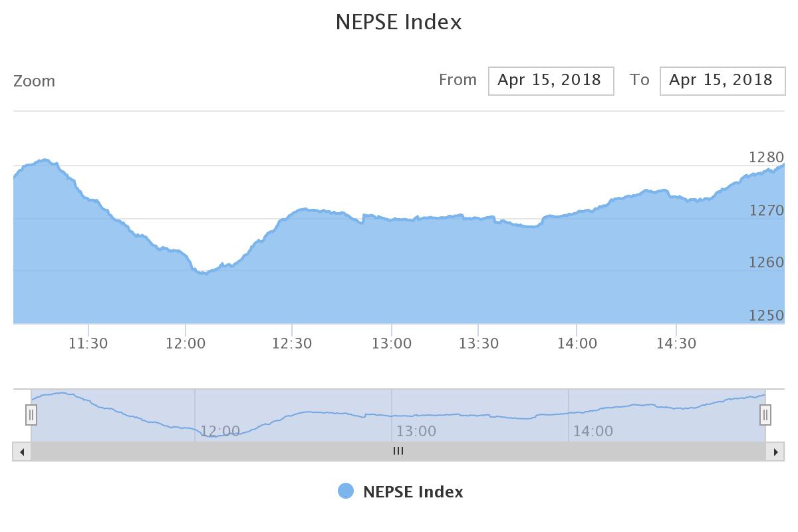Click the 1280 y-axis value label
The width and height of the screenshot is (798, 532).
pos(766,158)
